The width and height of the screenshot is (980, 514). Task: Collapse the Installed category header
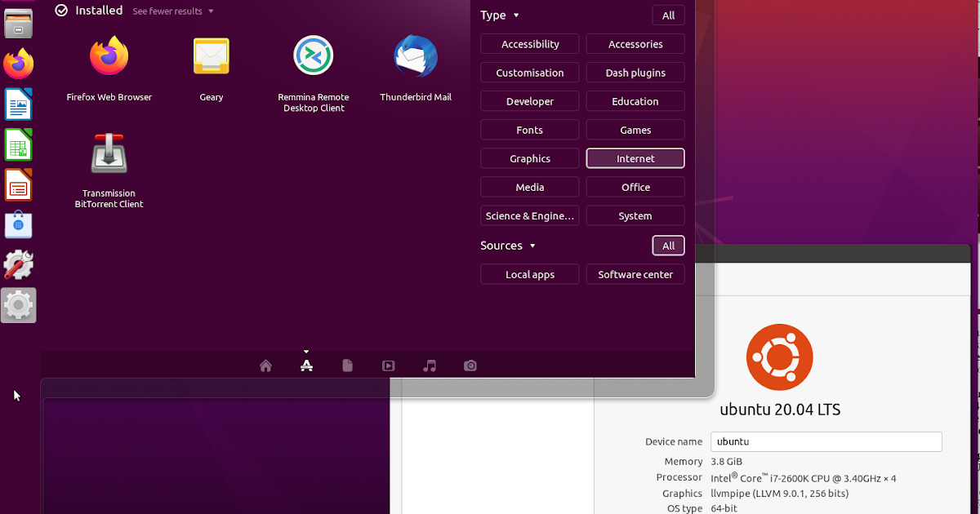[89, 11]
